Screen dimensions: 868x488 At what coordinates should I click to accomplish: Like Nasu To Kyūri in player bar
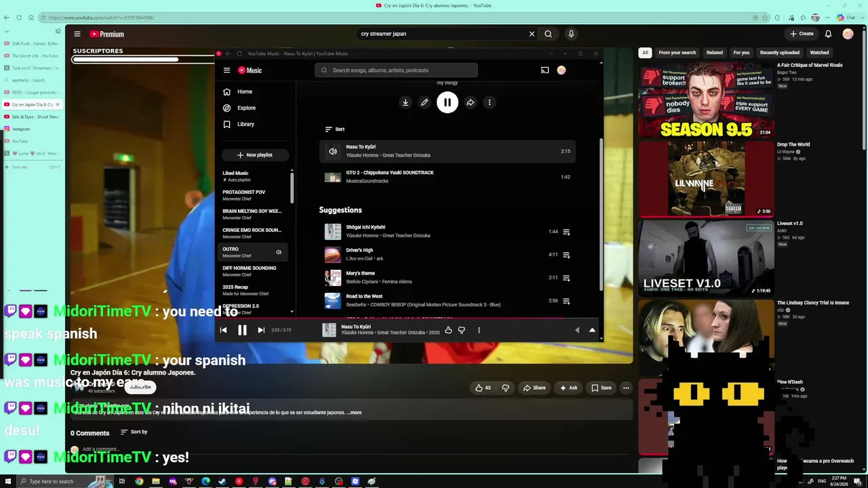[x=448, y=330]
